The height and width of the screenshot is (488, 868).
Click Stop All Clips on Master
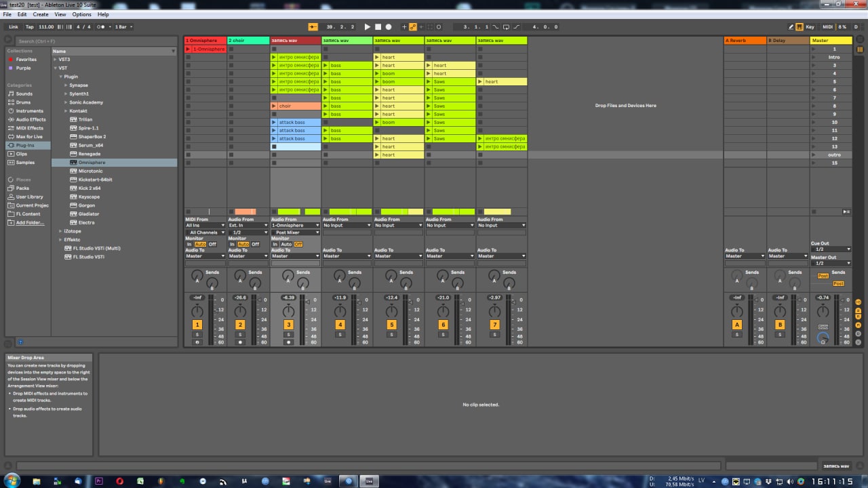pyautogui.click(x=814, y=211)
